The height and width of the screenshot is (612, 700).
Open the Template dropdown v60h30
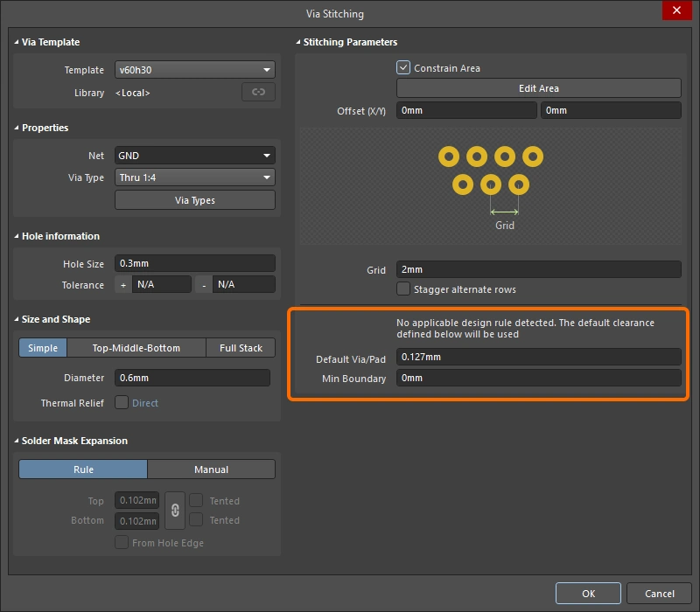pyautogui.click(x=194, y=70)
